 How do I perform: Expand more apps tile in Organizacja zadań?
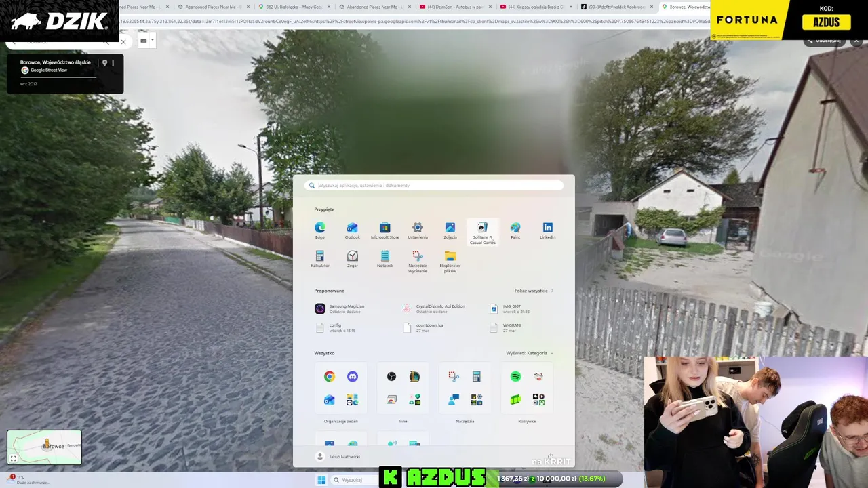(352, 400)
